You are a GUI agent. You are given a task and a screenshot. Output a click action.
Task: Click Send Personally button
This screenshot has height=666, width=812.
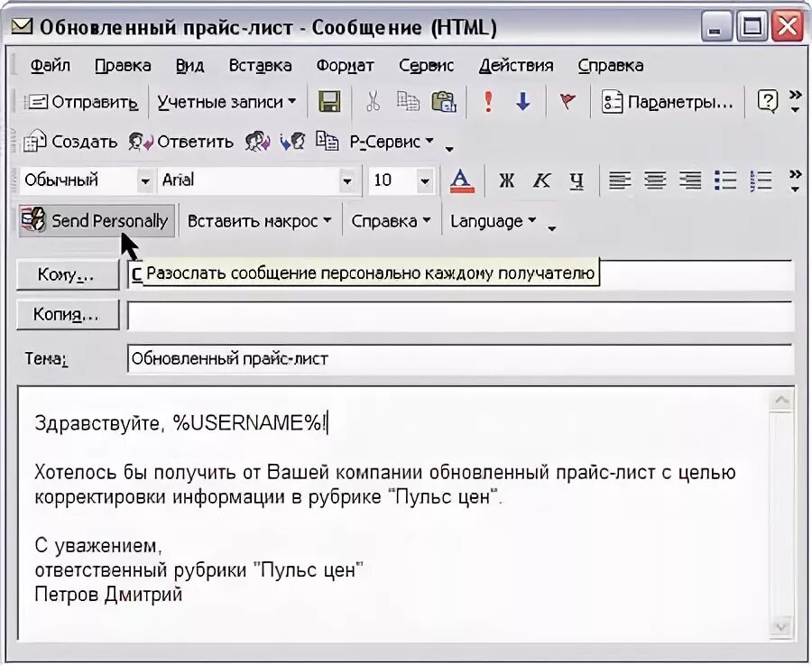pos(97,221)
